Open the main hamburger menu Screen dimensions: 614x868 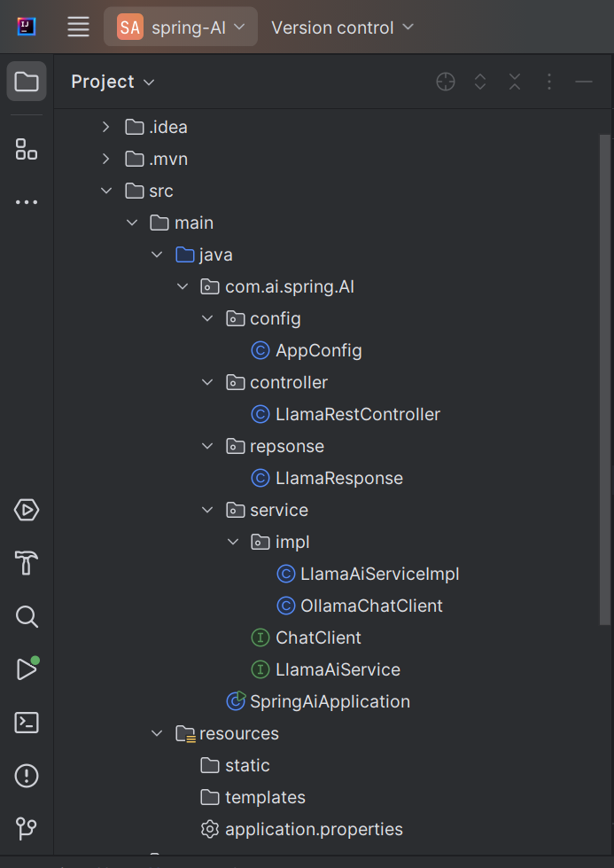(78, 27)
